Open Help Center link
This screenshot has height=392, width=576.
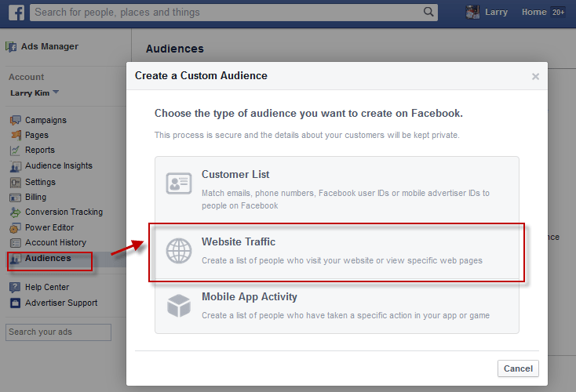click(47, 287)
